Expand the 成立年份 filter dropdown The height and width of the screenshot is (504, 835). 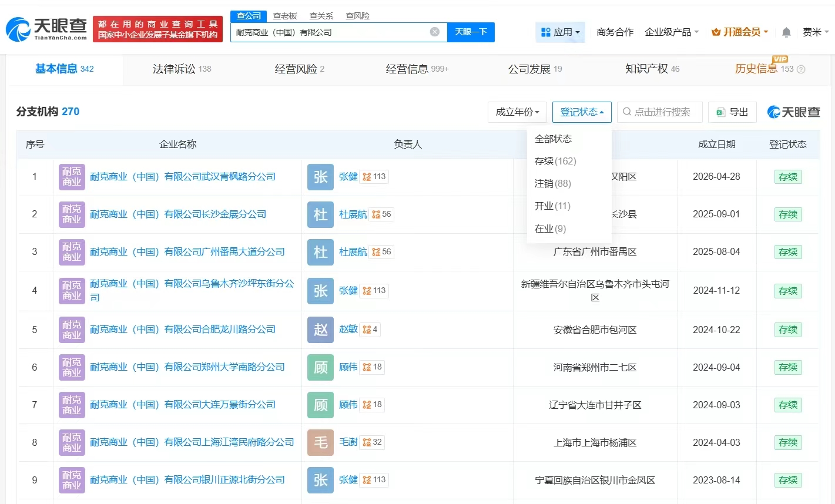coord(517,112)
